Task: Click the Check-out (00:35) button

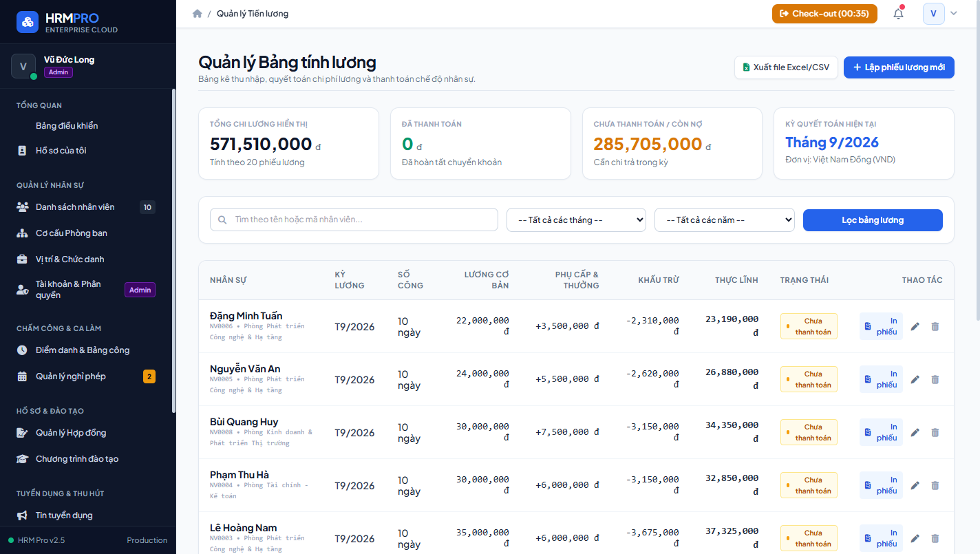Action: click(x=824, y=14)
